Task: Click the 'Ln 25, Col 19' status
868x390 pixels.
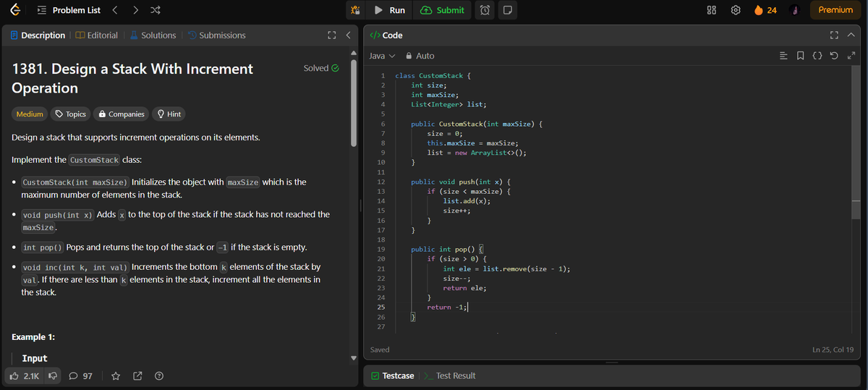Action: tap(834, 350)
